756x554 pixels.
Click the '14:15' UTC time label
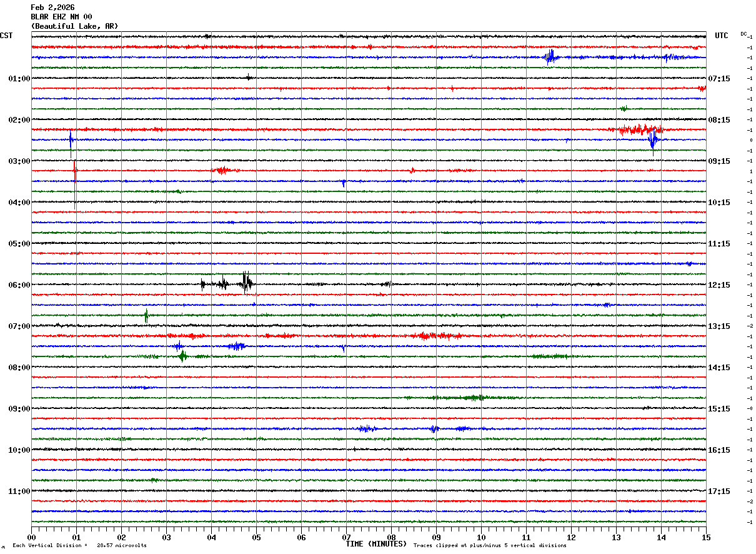720,368
